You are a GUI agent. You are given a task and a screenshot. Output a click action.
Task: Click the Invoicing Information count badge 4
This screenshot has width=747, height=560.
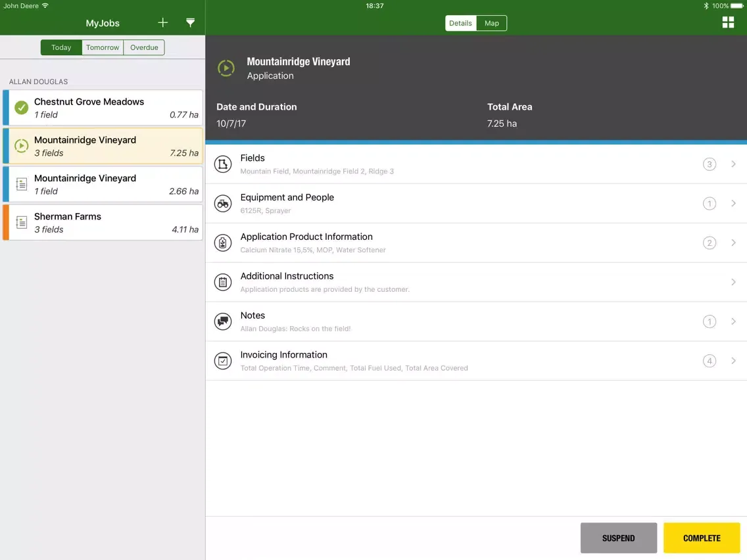click(710, 361)
